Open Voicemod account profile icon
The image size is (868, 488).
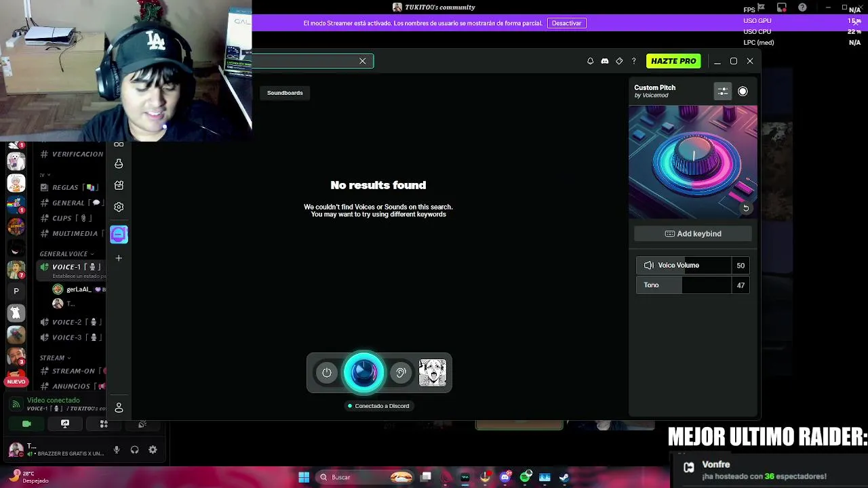click(x=119, y=407)
